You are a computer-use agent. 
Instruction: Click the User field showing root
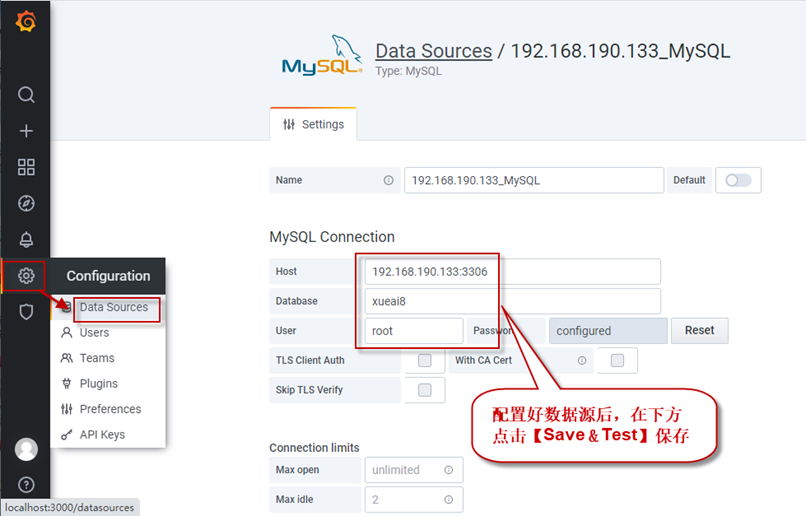coord(414,331)
